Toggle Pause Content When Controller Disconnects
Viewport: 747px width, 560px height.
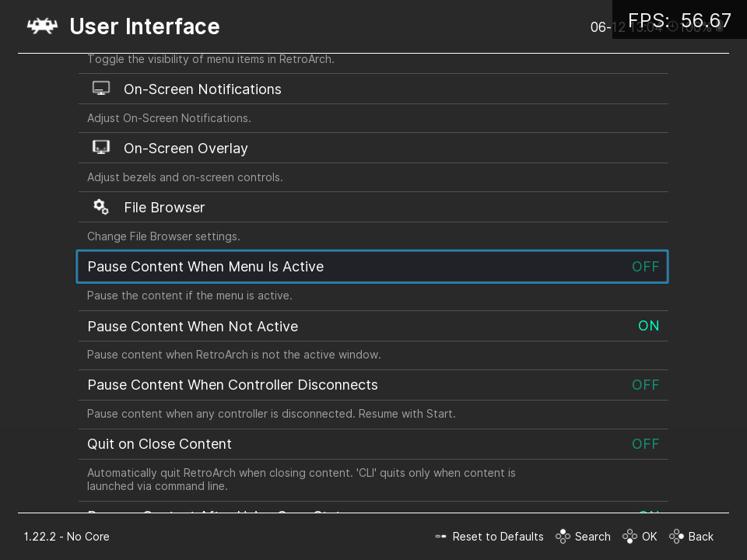coord(645,385)
